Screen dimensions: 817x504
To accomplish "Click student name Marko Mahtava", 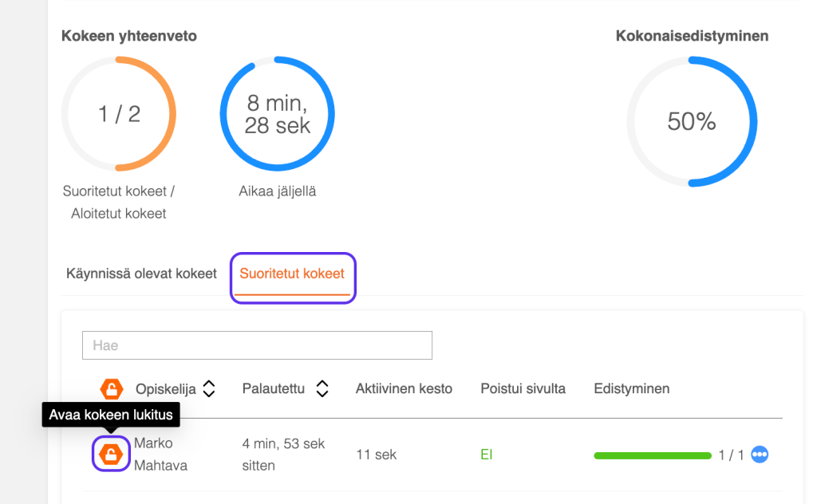I will (x=160, y=454).
